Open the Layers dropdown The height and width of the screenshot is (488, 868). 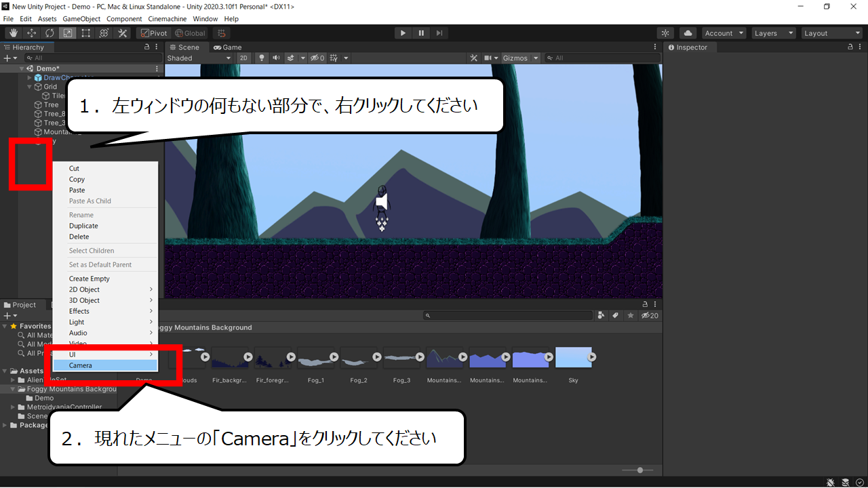pyautogui.click(x=773, y=33)
